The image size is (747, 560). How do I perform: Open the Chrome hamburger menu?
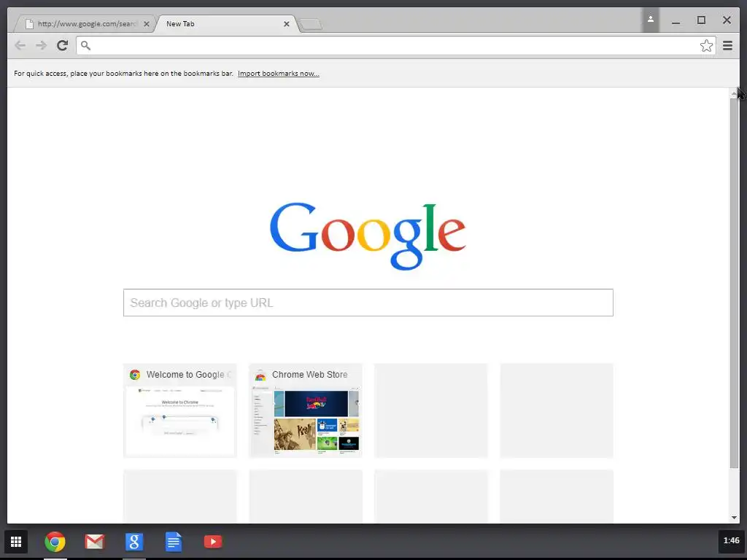click(727, 46)
